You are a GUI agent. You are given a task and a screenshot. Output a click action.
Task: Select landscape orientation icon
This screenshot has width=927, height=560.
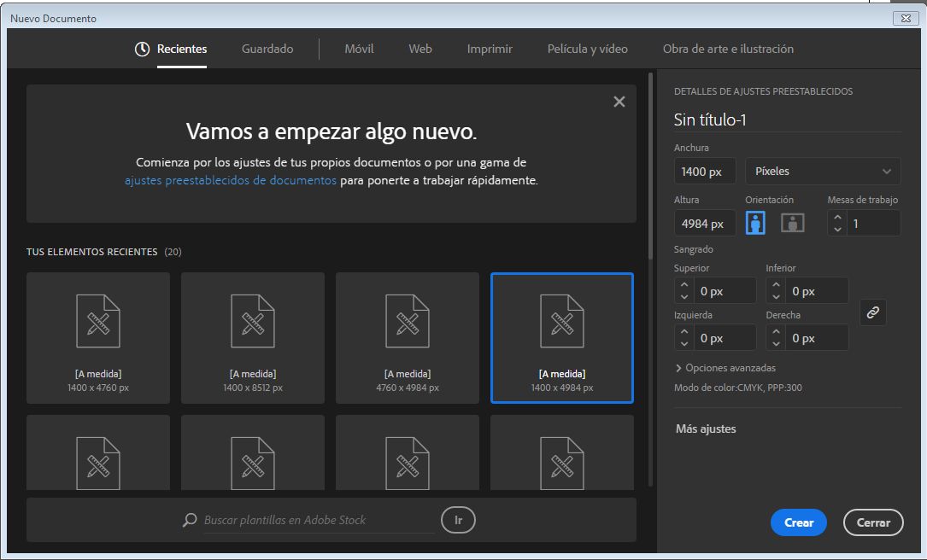(793, 223)
